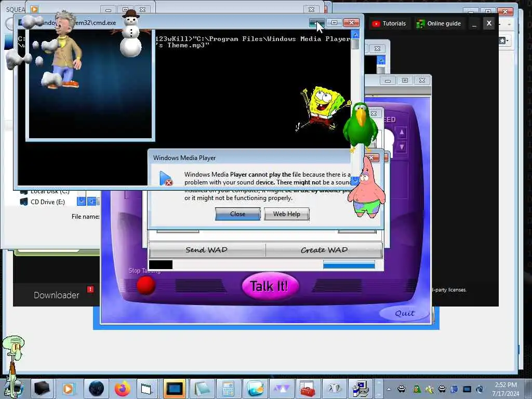Screen dimensions: 532x399
Task: Click the computer network taskbar icon
Action: pos(361,389)
